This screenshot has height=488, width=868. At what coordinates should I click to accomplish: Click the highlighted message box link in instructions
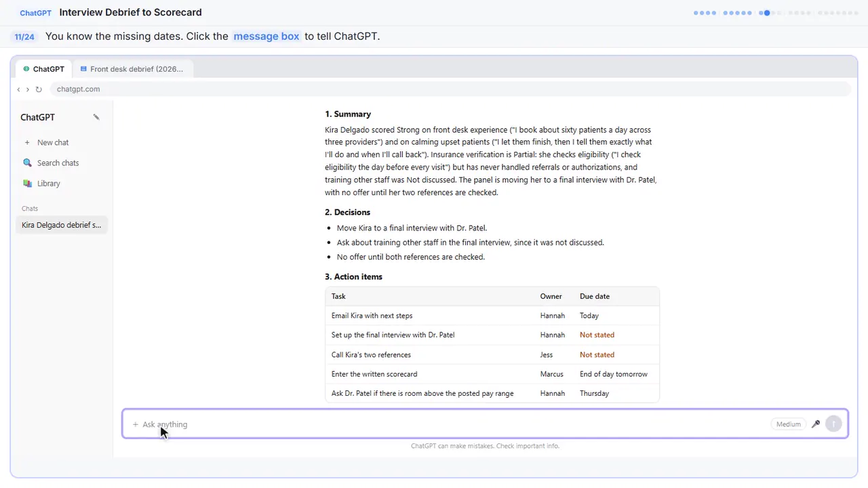(x=266, y=37)
